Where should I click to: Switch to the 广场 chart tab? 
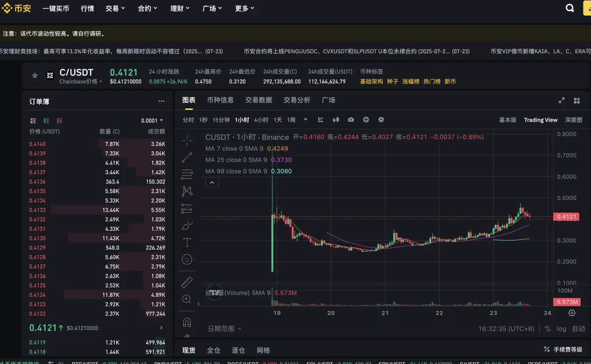(x=328, y=100)
